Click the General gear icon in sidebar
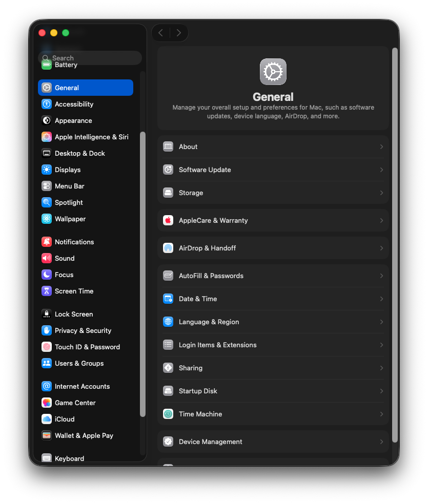The image size is (428, 504). 47,88
